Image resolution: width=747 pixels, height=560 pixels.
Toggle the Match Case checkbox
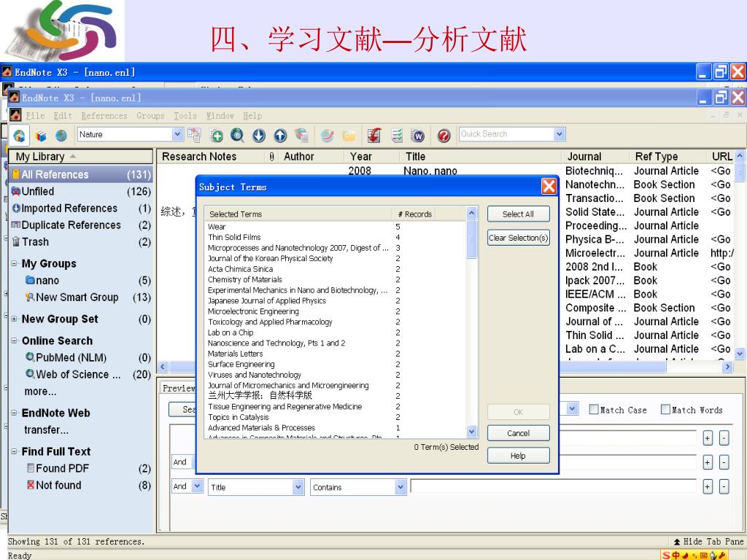click(594, 410)
